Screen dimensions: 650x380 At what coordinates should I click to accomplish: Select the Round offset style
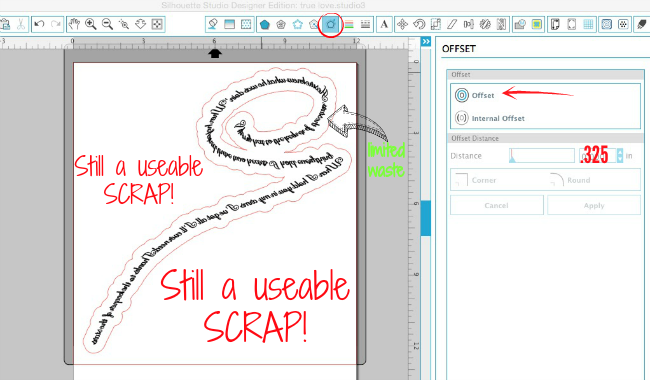(569, 180)
